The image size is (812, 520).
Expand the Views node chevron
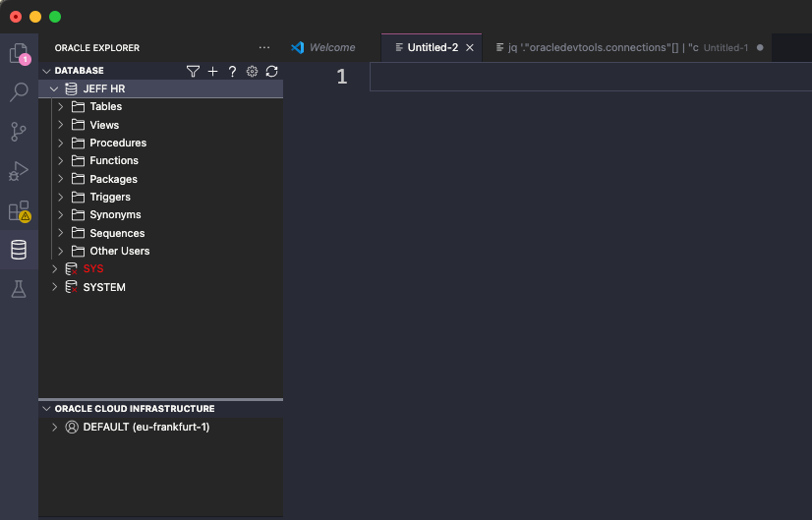[61, 125]
